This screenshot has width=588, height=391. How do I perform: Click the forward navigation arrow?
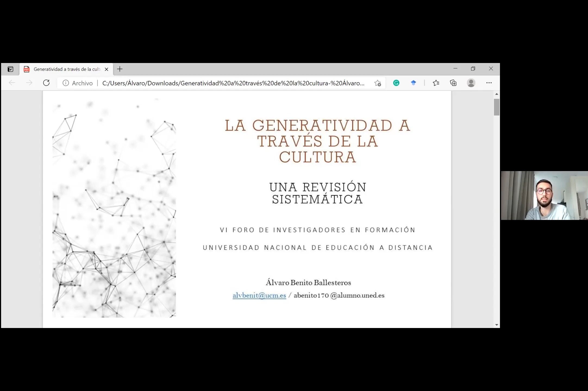(29, 83)
